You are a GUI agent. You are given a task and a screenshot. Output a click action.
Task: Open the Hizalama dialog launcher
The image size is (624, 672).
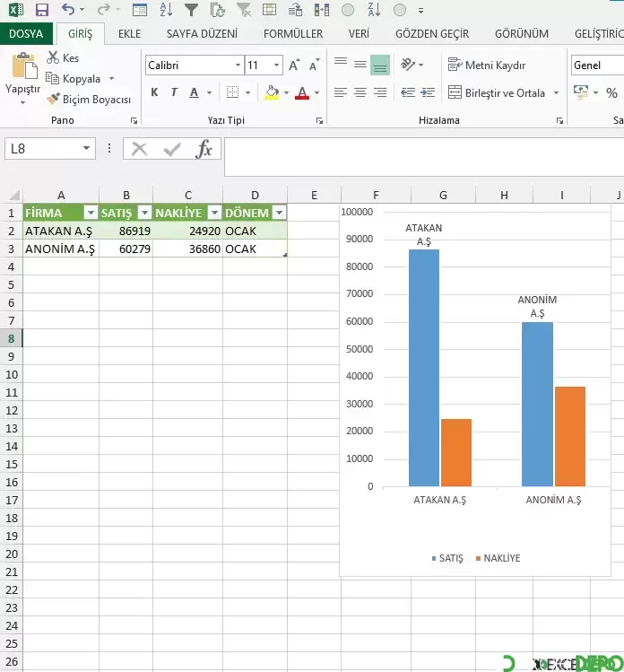(559, 121)
